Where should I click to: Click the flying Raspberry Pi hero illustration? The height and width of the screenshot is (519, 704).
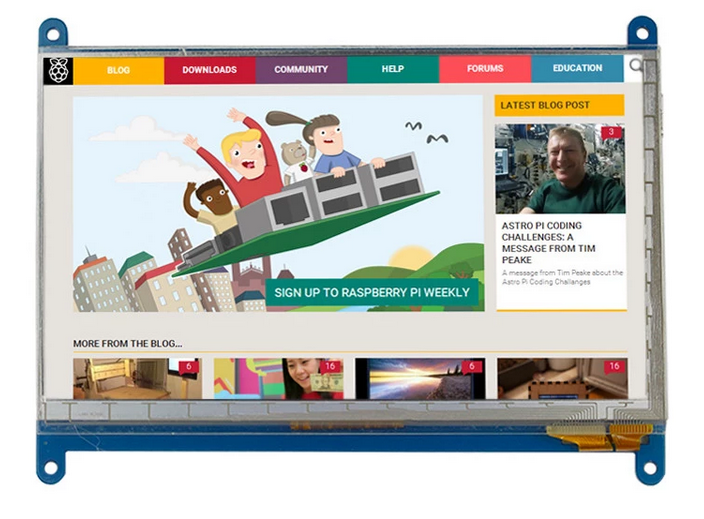pyautogui.click(x=278, y=203)
